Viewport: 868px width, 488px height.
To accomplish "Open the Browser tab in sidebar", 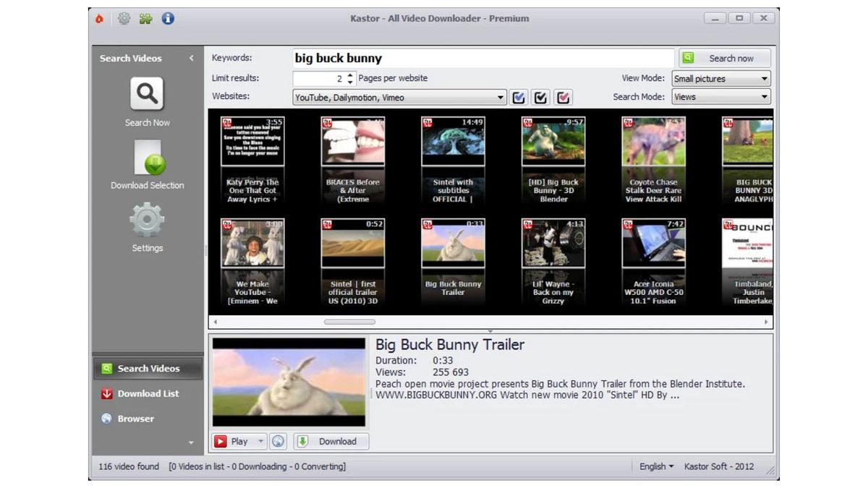I will pos(135,419).
